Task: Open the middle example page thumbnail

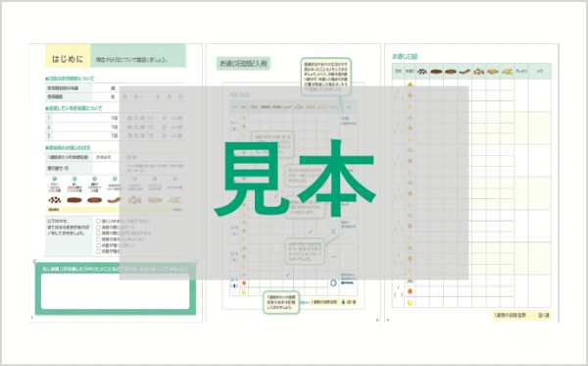Action: click(293, 183)
